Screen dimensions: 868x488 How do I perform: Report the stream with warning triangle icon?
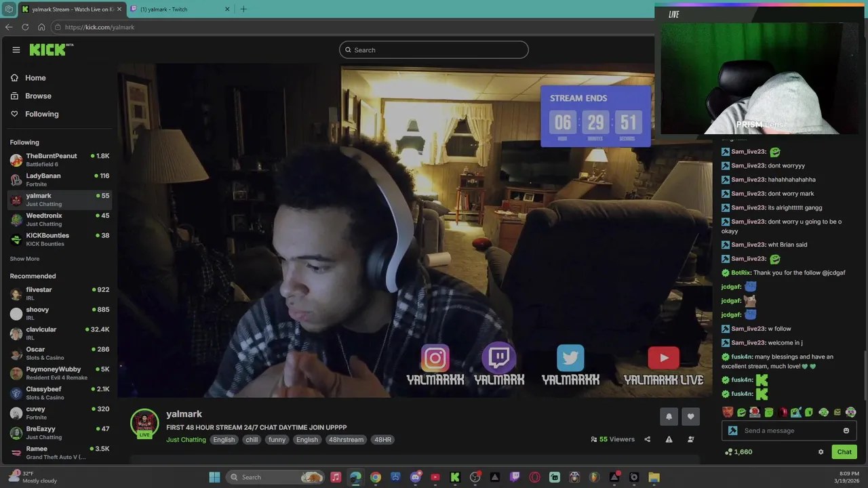point(669,439)
